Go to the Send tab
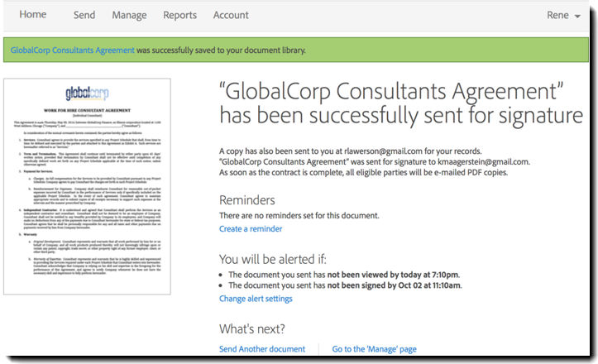This screenshot has width=598, height=364. tap(84, 15)
